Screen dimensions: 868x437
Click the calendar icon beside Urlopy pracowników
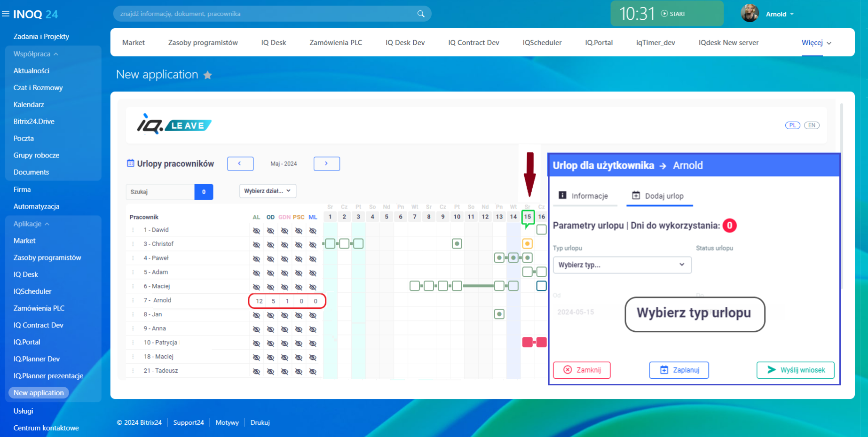(131, 163)
